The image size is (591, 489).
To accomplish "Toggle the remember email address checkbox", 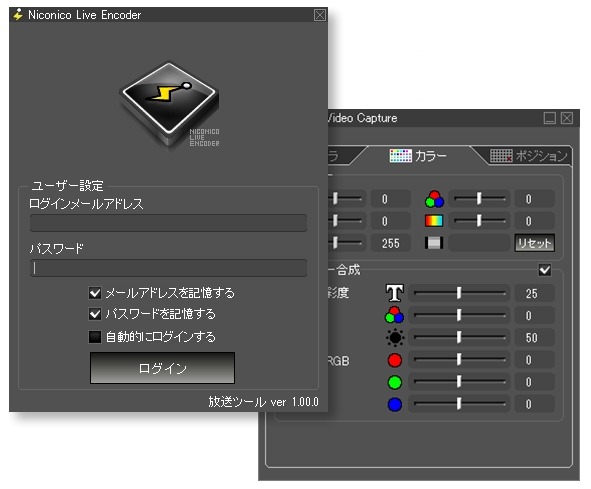I will (x=95, y=293).
